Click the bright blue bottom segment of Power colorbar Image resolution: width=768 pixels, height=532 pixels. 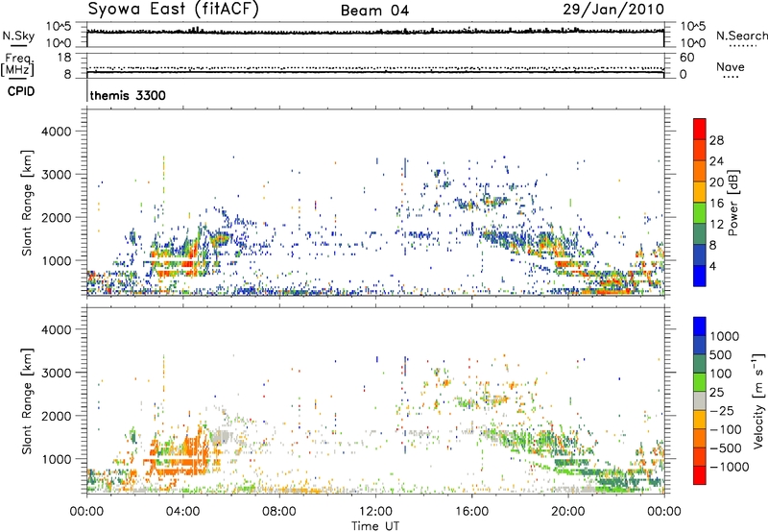click(x=700, y=276)
